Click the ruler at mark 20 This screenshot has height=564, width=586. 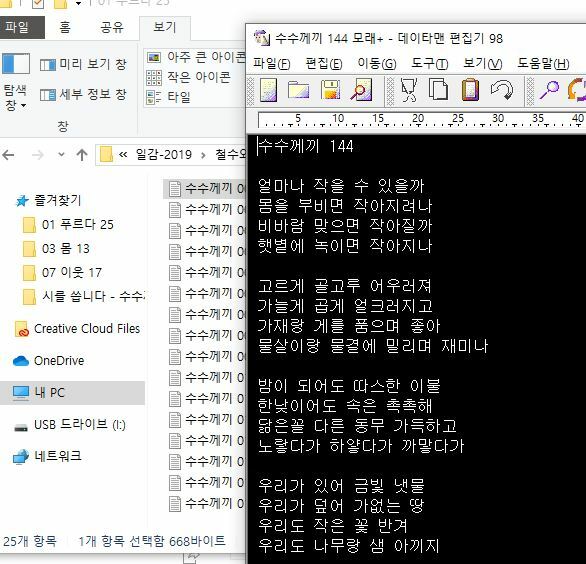[418, 119]
